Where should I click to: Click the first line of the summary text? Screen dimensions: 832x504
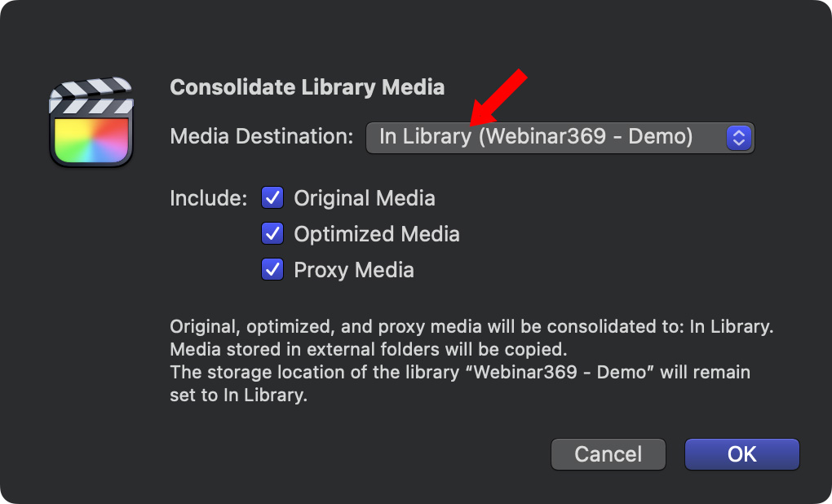pyautogui.click(x=471, y=327)
